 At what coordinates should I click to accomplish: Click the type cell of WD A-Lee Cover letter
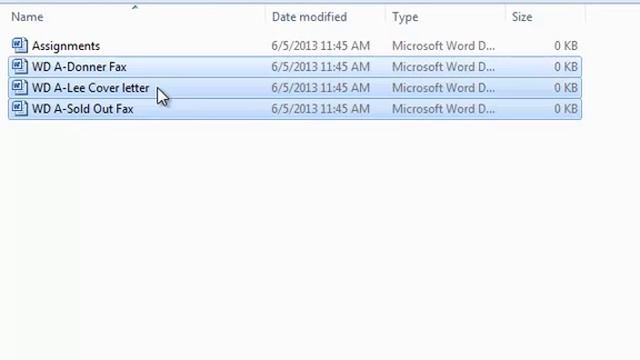tap(444, 88)
